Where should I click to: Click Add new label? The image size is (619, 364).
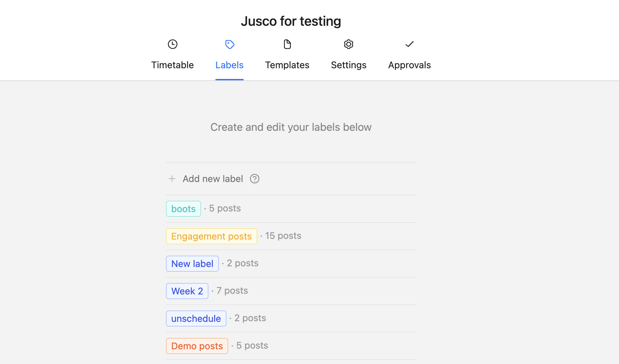(x=213, y=179)
